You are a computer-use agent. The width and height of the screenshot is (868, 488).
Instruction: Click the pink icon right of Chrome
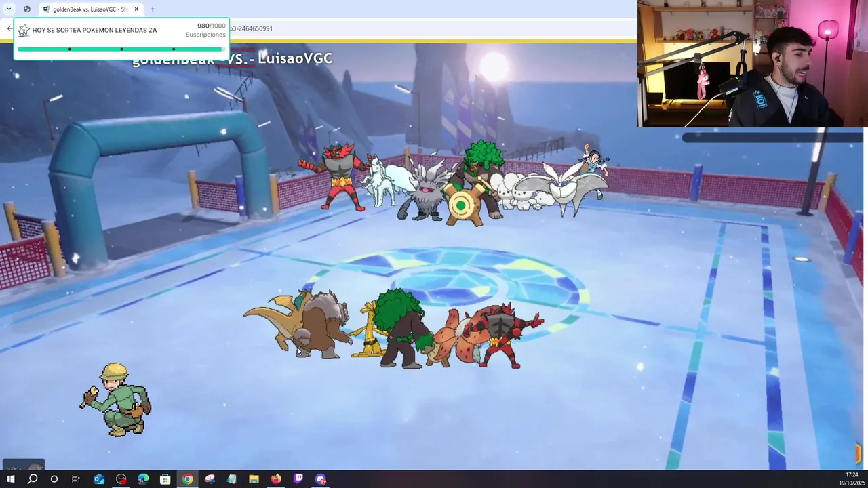coord(210,479)
